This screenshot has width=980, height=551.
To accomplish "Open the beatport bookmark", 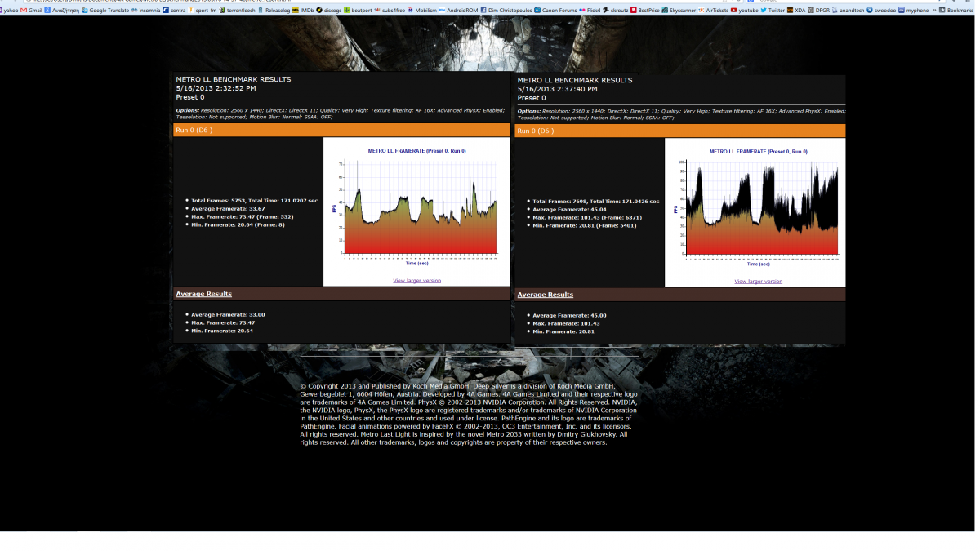I will [359, 11].
